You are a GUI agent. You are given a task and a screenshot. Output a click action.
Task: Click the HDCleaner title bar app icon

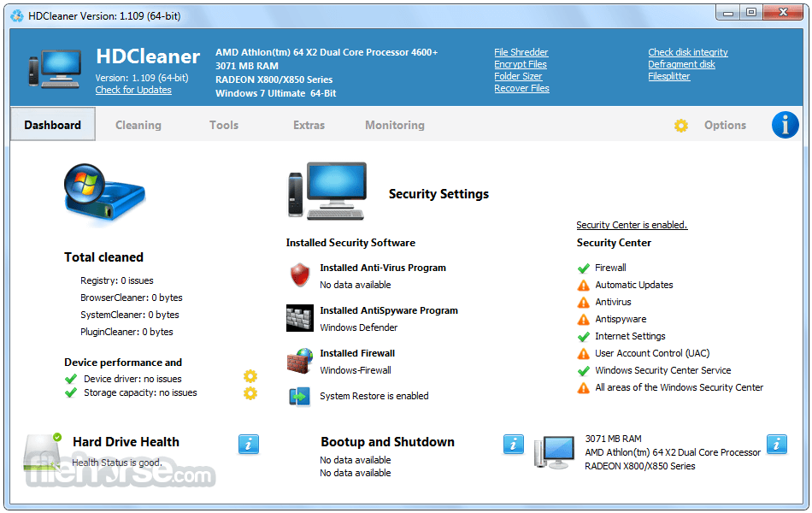coord(17,16)
